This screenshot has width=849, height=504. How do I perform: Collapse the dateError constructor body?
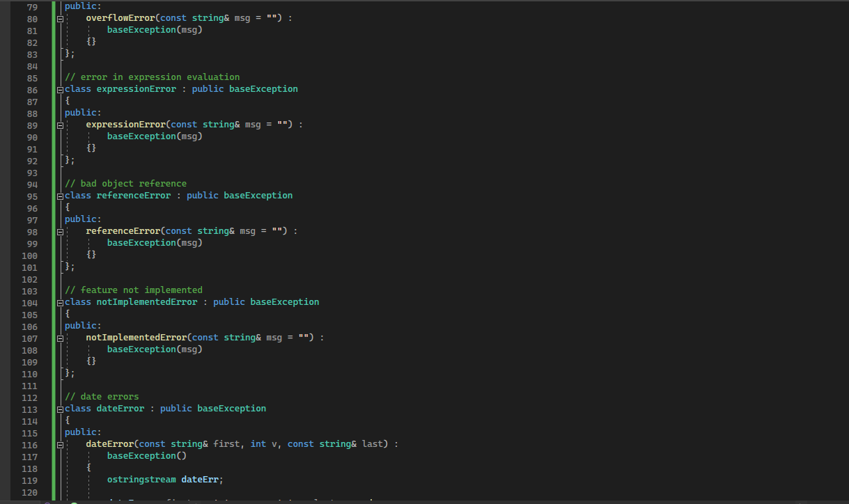(59, 443)
